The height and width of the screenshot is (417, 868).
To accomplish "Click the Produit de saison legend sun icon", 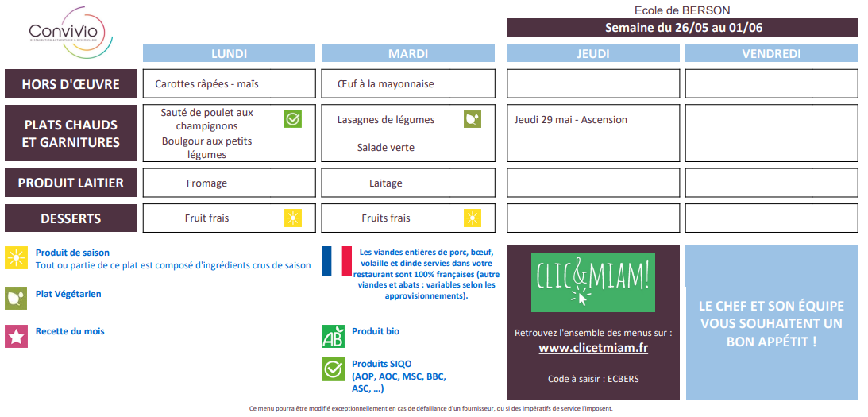I will (x=16, y=258).
